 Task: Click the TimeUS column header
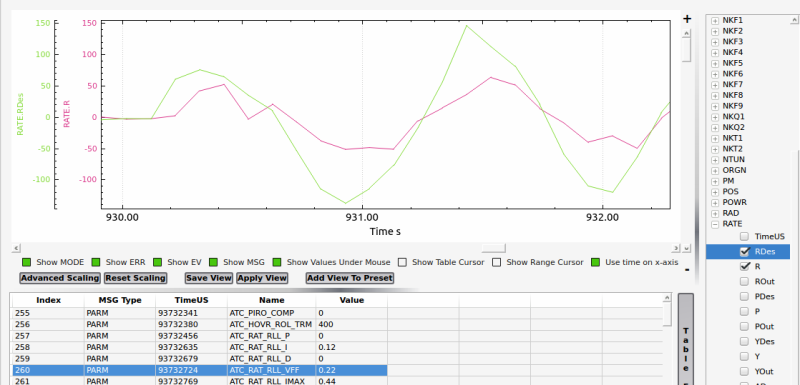191,300
